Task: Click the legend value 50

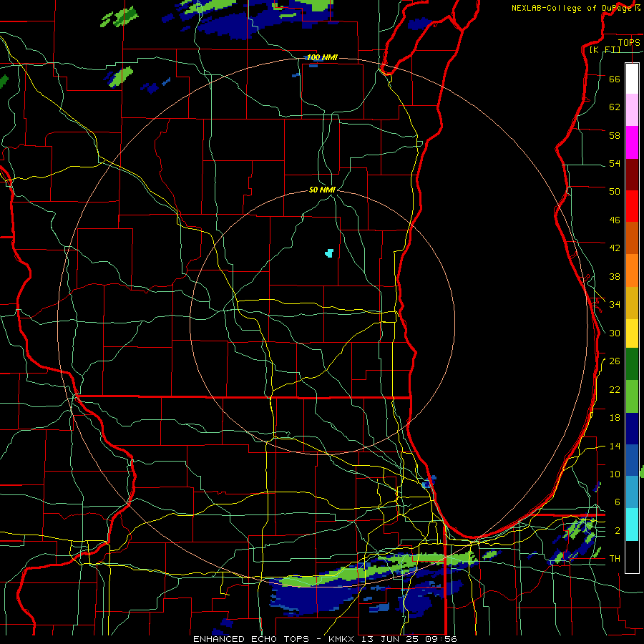Action: coord(615,192)
